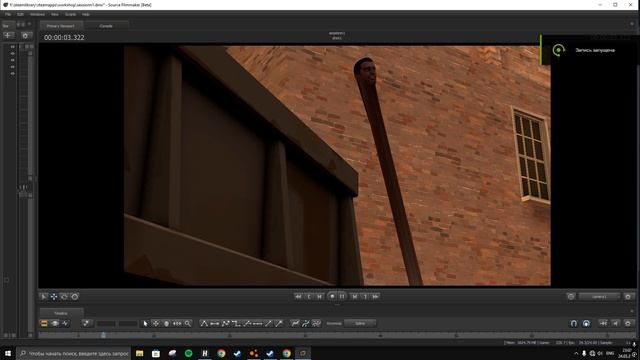
Task: Click the first curve display icon
Action: (x=295, y=323)
